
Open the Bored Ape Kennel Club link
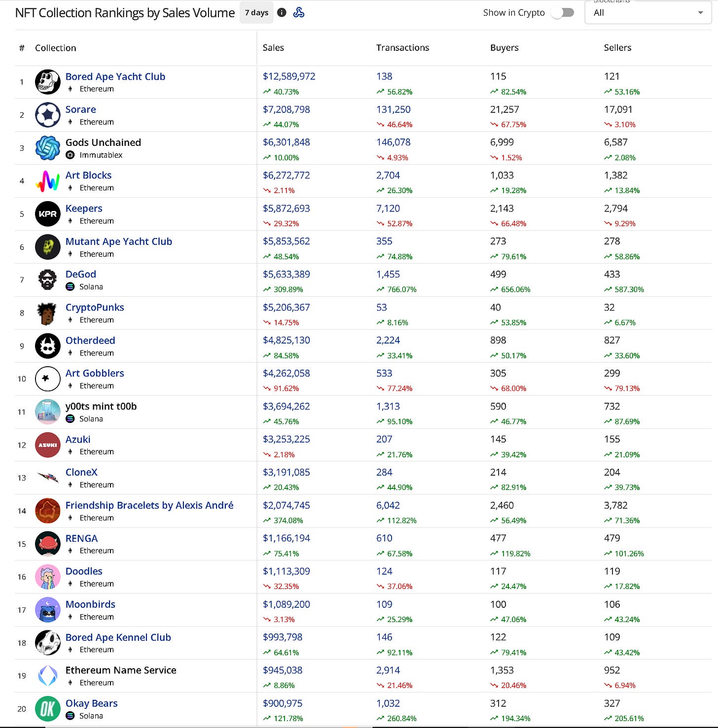point(118,637)
